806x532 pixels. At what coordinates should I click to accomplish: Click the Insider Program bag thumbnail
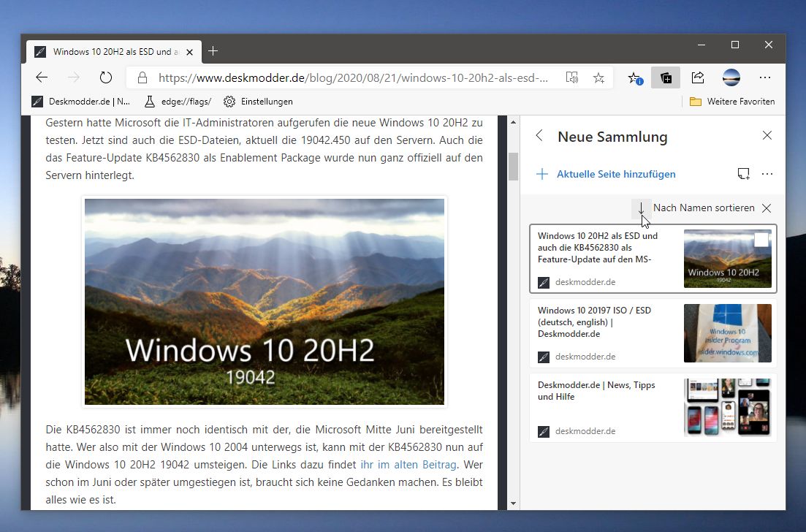[727, 333]
